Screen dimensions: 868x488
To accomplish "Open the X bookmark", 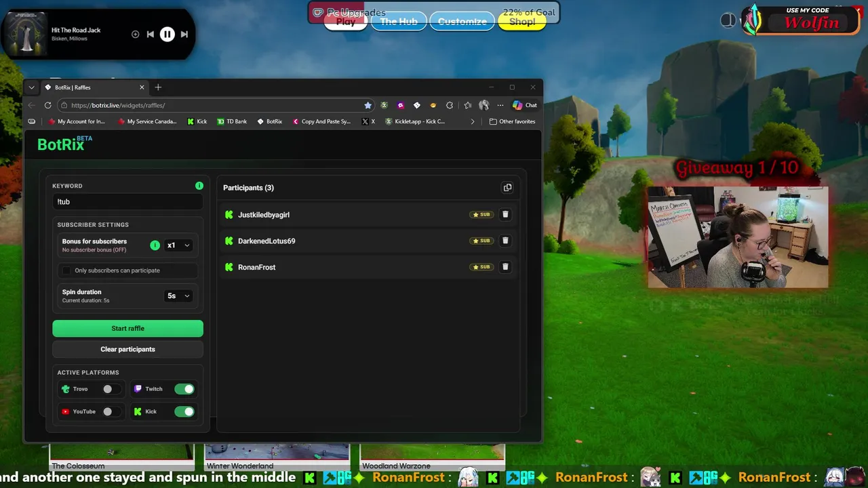I will point(368,121).
